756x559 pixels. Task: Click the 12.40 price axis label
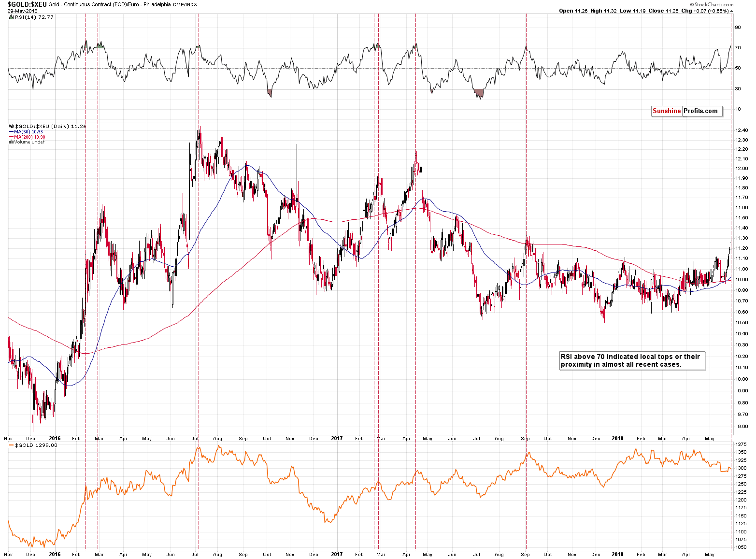pyautogui.click(x=741, y=130)
